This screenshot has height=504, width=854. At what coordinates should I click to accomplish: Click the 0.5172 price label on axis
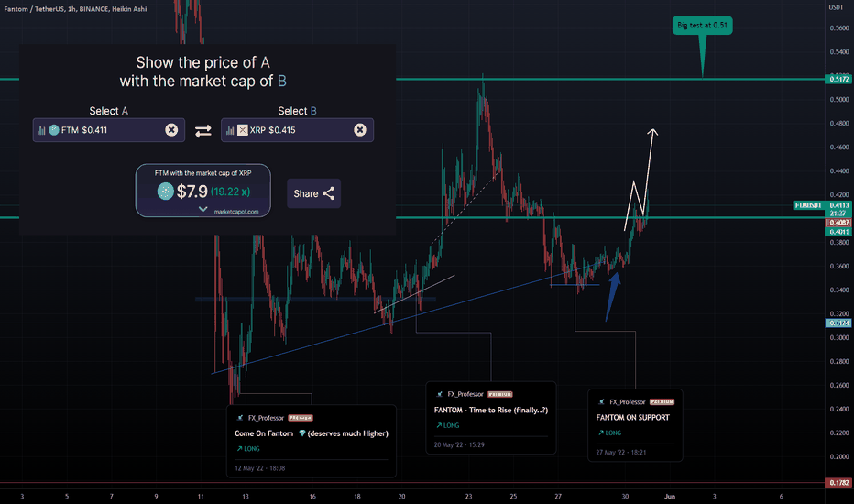coord(838,79)
